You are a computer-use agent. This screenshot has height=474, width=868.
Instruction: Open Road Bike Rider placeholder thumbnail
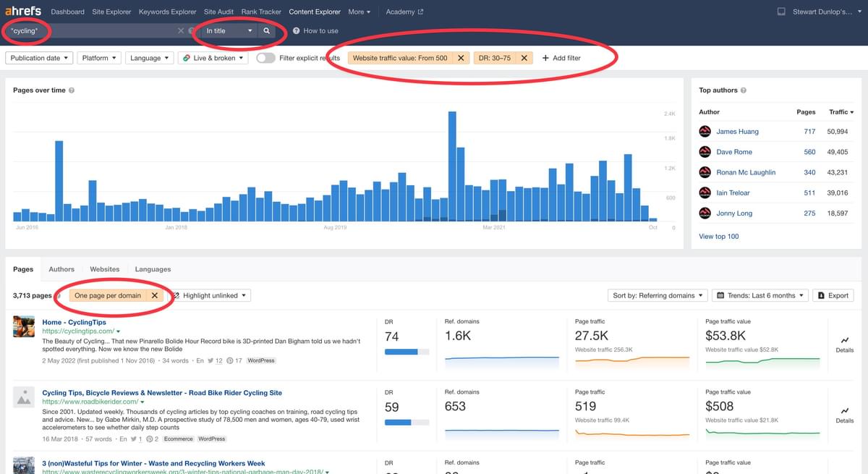pyautogui.click(x=25, y=397)
